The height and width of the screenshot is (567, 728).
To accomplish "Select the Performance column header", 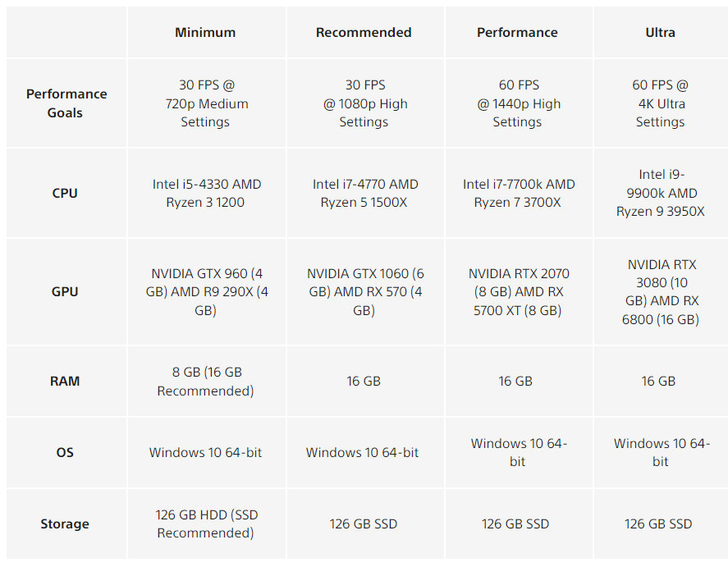I will click(517, 33).
